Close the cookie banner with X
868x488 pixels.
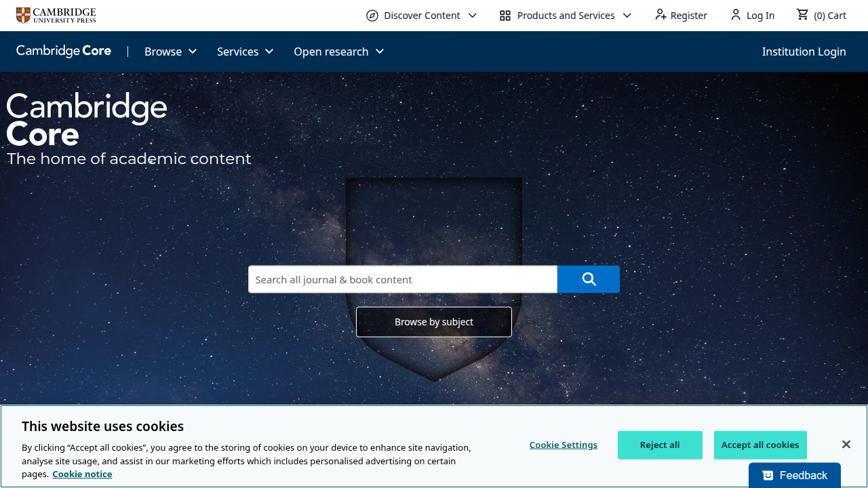tap(846, 445)
